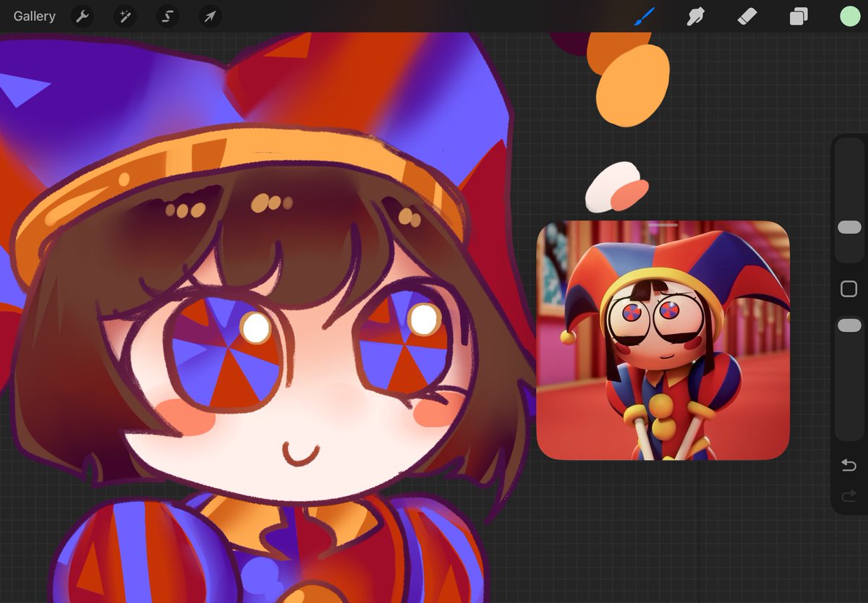This screenshot has width=868, height=603.
Task: Adjust the brush size slider handle
Action: click(x=849, y=228)
